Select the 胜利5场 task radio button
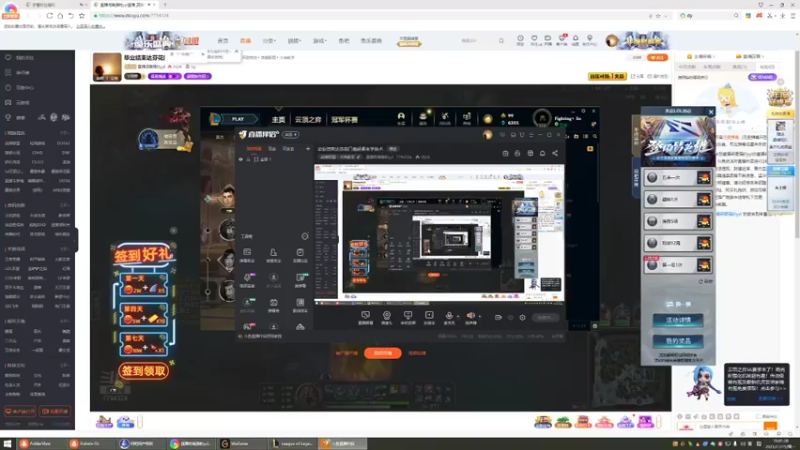 click(x=652, y=221)
